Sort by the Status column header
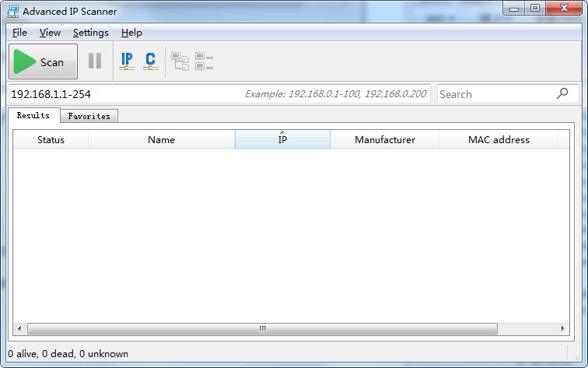Screen dimensions: 588x368 point(51,139)
